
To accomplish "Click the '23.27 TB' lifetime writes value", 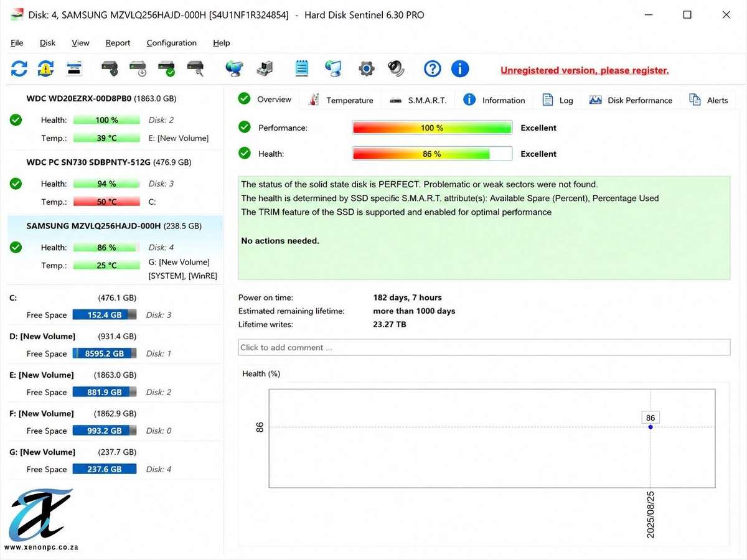I will 390,324.
